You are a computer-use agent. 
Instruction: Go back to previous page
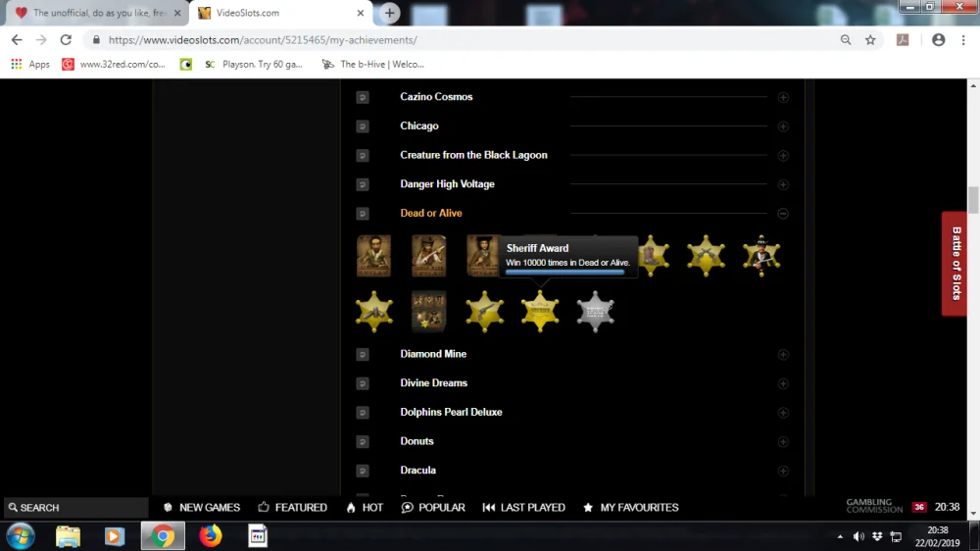[17, 40]
